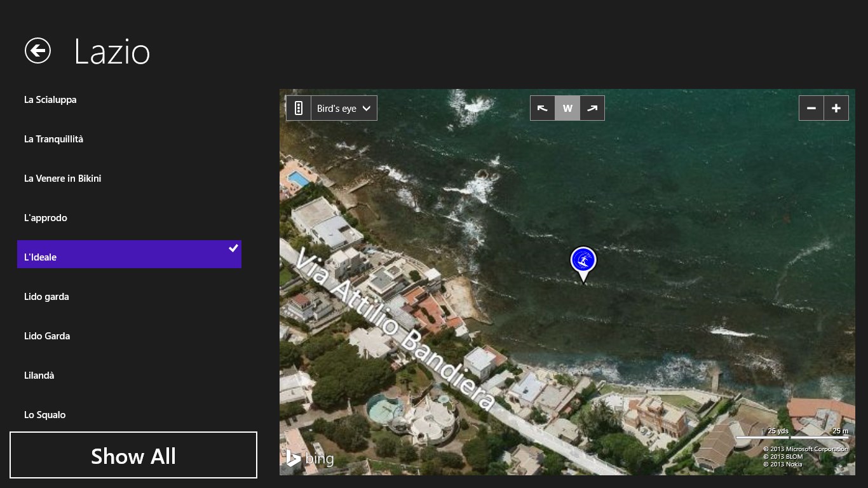This screenshot has height=488, width=868.
Task: Choose Lo Squalo from the list
Action: point(45,415)
